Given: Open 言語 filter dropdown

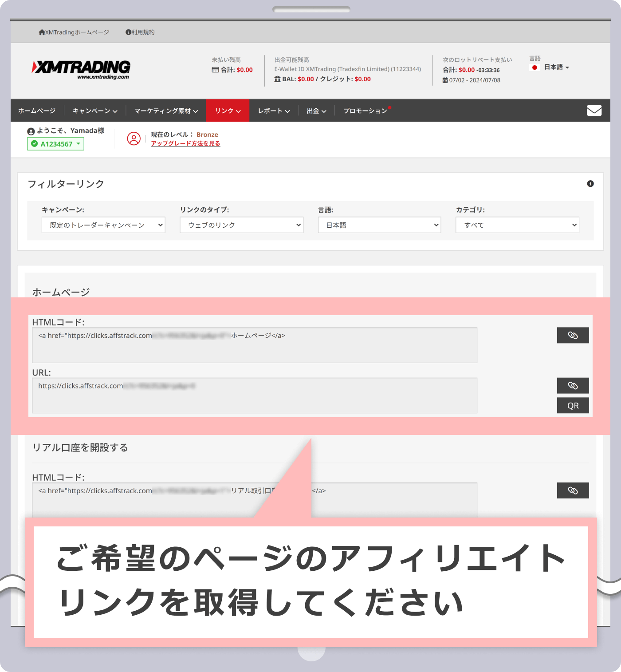Looking at the screenshot, I should coord(379,225).
